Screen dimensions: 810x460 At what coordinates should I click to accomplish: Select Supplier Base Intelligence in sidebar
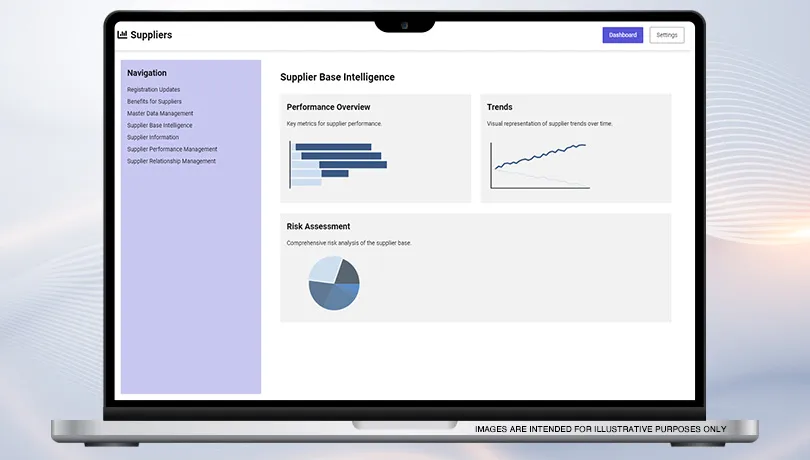(159, 126)
